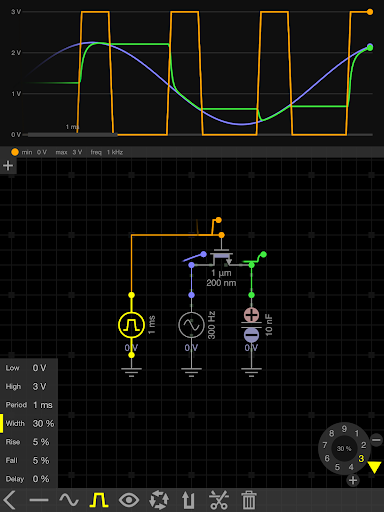Screen dimensions: 384x512
Task: Choose the High 3 V parameter
Action: coord(29,386)
